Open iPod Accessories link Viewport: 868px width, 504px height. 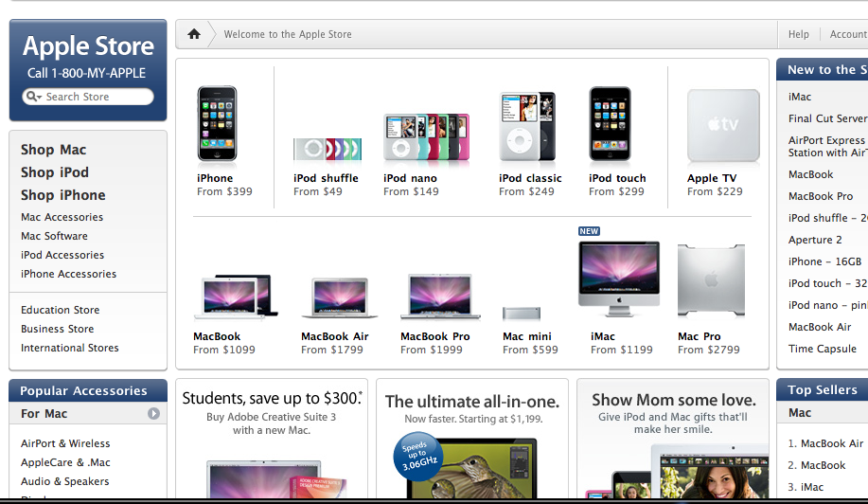[62, 255]
